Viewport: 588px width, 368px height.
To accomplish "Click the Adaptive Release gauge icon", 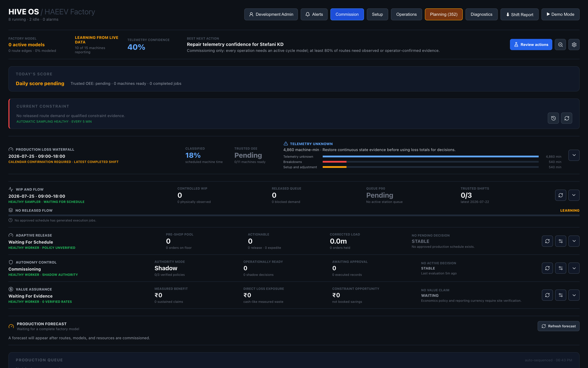I will pyautogui.click(x=11, y=235).
